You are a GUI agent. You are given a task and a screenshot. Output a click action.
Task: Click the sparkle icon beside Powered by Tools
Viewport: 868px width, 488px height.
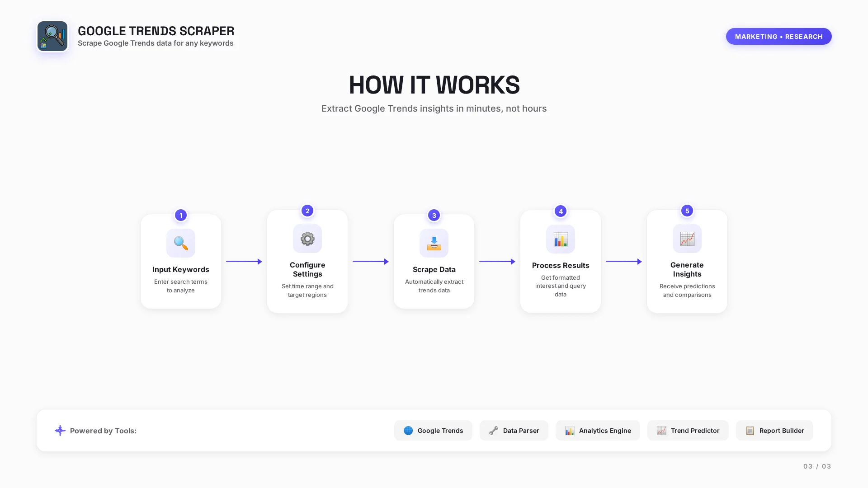pyautogui.click(x=60, y=431)
